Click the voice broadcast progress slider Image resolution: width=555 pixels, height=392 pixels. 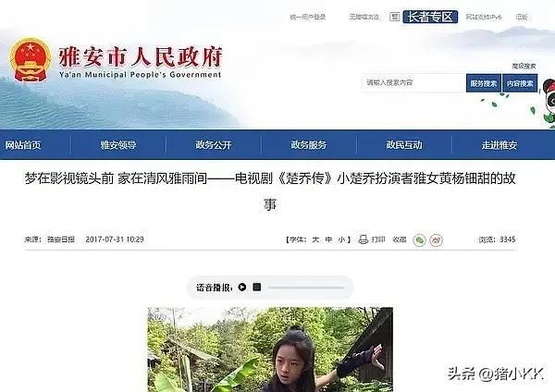click(306, 288)
